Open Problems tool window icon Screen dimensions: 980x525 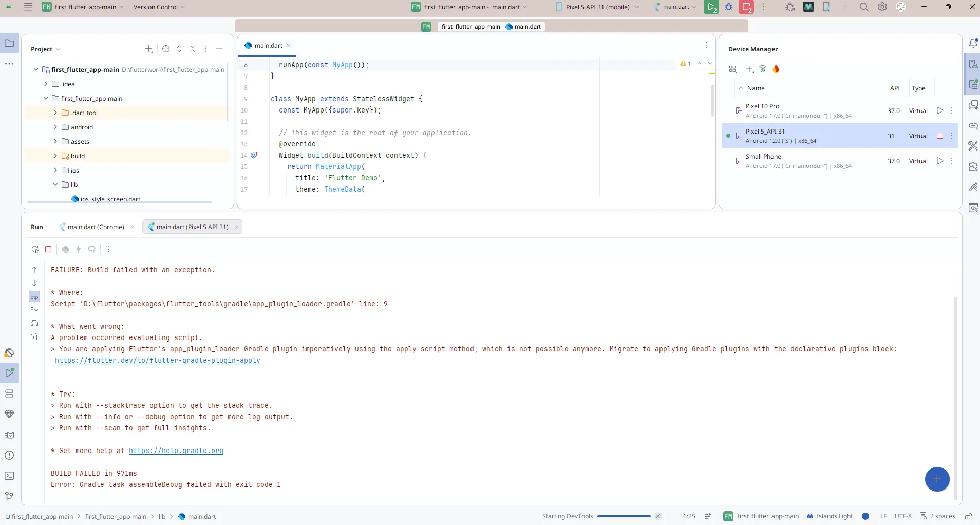(x=9, y=455)
